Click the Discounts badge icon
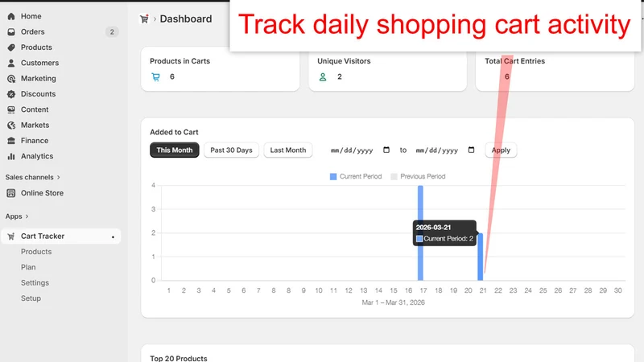This screenshot has height=362, width=644. pos(11,94)
